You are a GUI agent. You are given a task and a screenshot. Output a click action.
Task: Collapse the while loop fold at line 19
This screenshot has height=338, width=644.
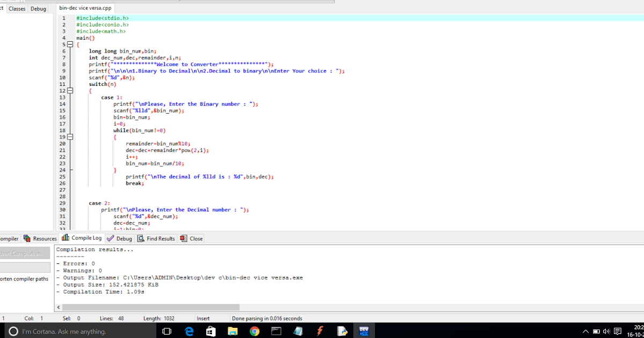pos(70,137)
